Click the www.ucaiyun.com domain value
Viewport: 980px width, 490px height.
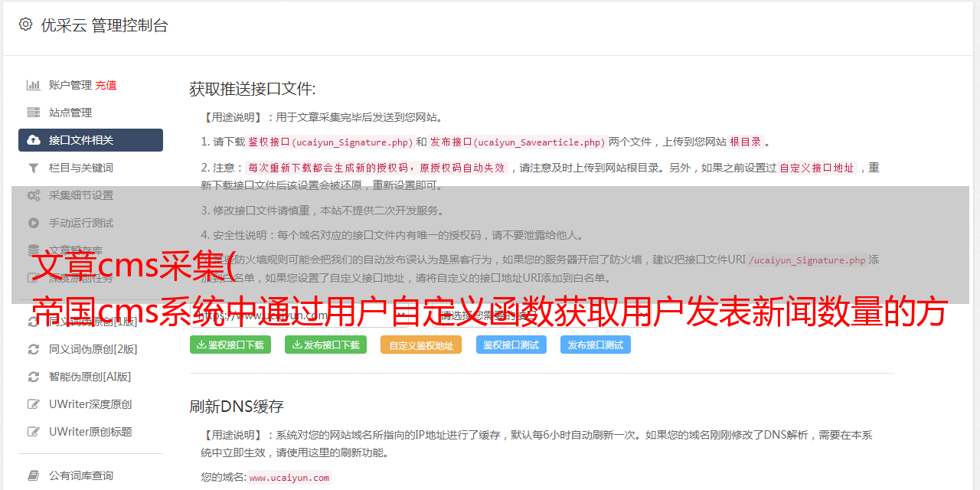[x=289, y=477]
